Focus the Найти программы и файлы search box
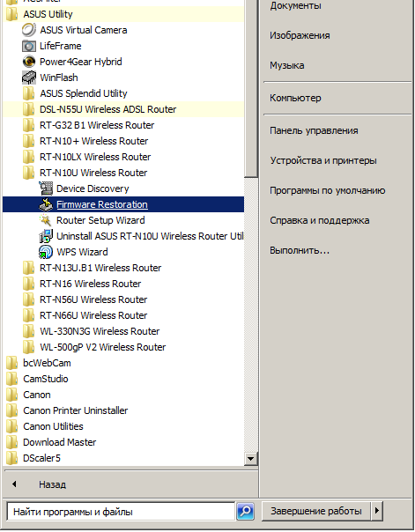 pyautogui.click(x=121, y=512)
